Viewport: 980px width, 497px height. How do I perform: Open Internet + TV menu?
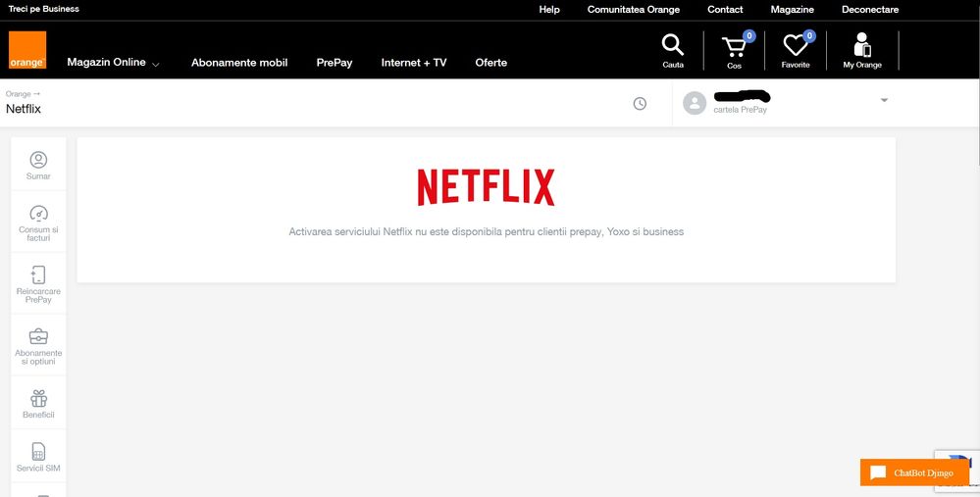pyautogui.click(x=414, y=63)
